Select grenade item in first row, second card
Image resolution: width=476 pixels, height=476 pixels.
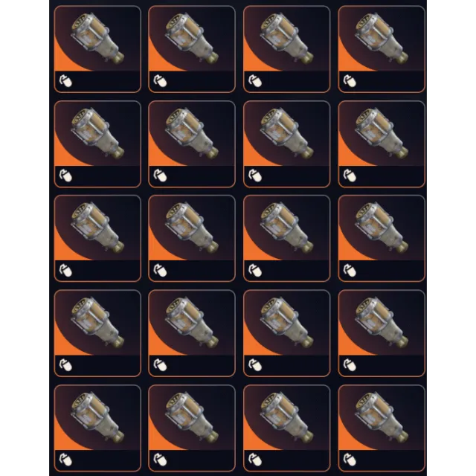point(192,38)
